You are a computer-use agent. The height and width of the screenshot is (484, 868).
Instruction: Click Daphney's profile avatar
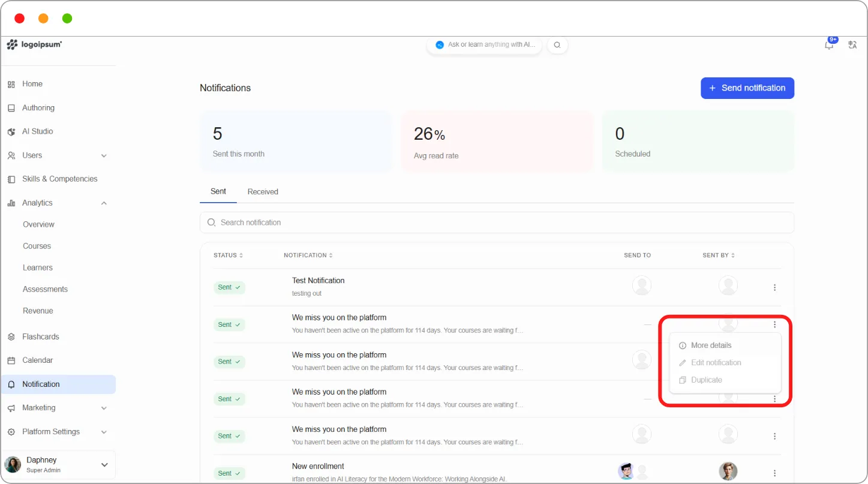click(x=13, y=465)
